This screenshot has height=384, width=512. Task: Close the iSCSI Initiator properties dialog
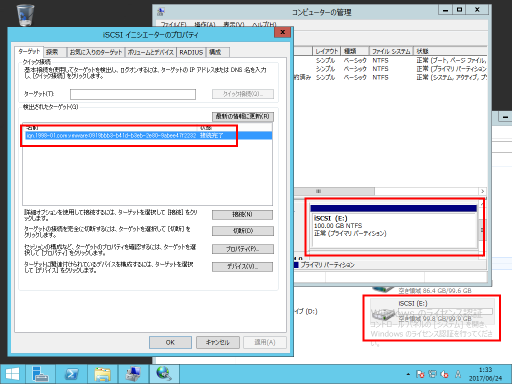point(283,32)
